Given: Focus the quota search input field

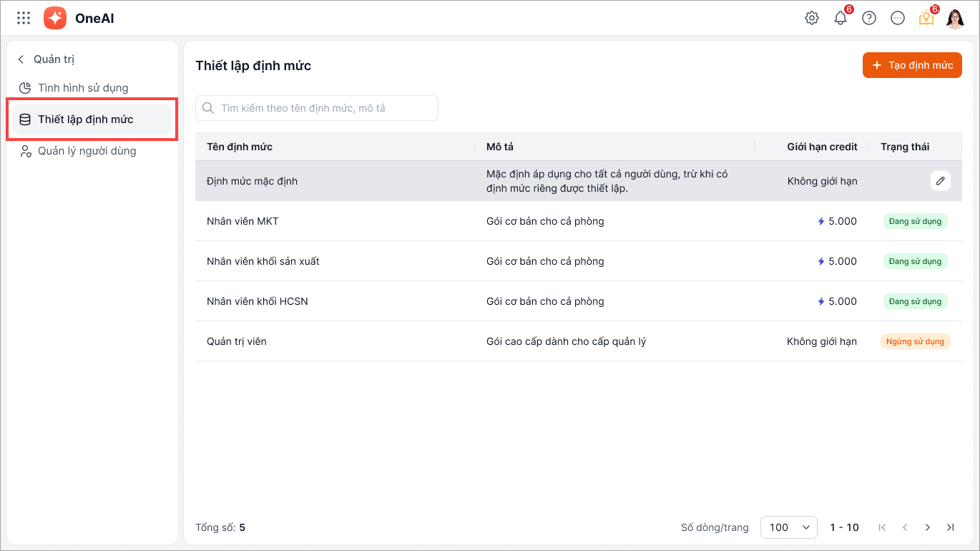Looking at the screenshot, I should pyautogui.click(x=317, y=108).
